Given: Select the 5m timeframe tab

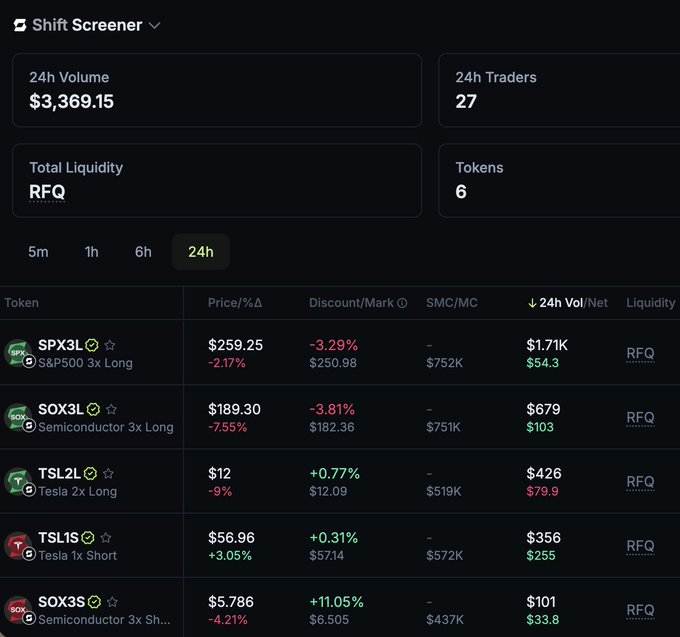Looking at the screenshot, I should click(38, 252).
